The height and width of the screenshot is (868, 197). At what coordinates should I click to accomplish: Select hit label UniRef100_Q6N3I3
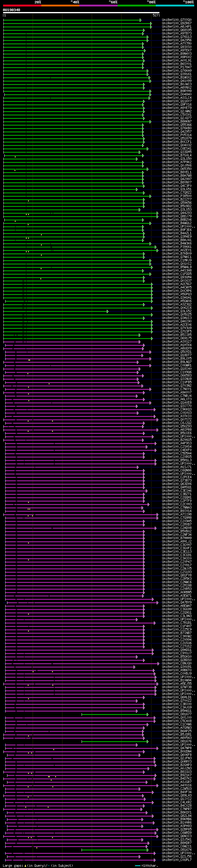pyautogui.click(x=177, y=836)
